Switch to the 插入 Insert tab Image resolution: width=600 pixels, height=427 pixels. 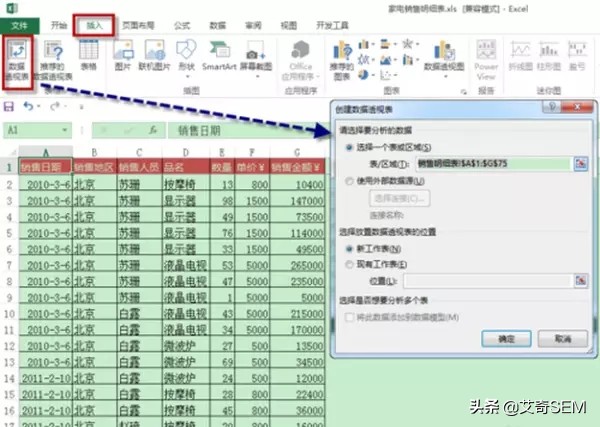[94, 25]
